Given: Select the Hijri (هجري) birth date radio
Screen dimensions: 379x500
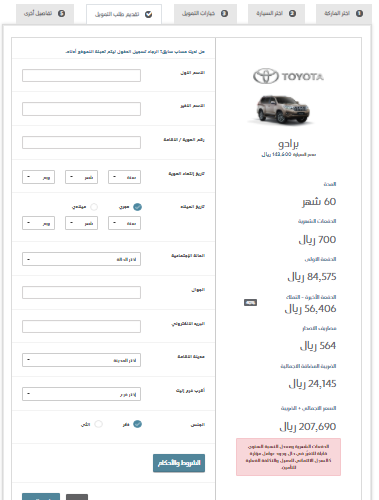Looking at the screenshot, I should pos(137,207).
